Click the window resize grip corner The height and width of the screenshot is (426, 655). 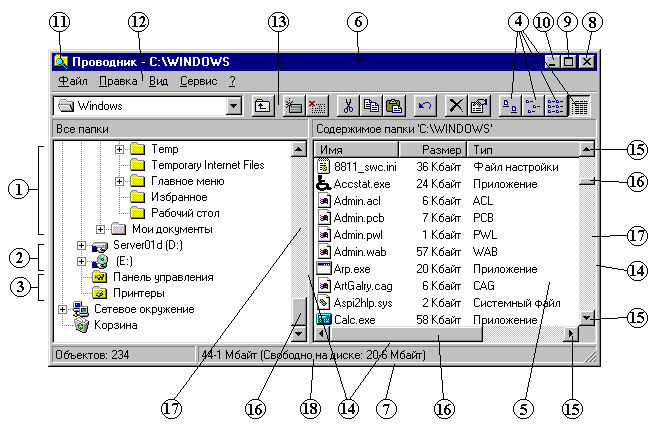[590, 356]
